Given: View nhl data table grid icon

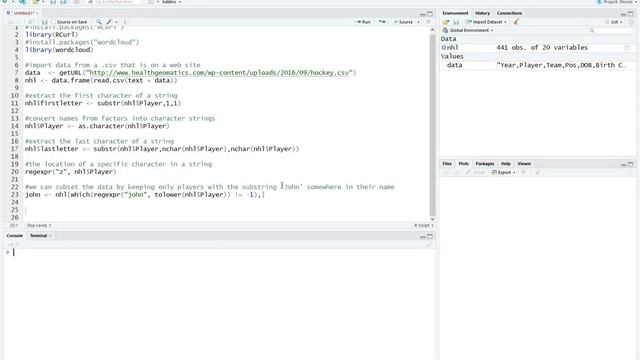Looking at the screenshot, I should tap(627, 48).
